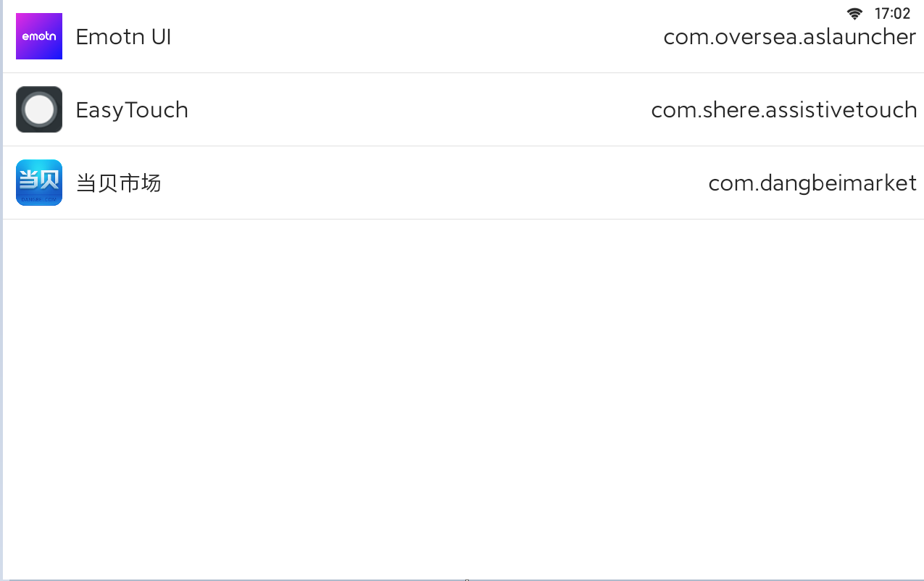Click the divider under the Emotn UI row
The width and height of the screenshot is (924, 581).
[463, 72]
